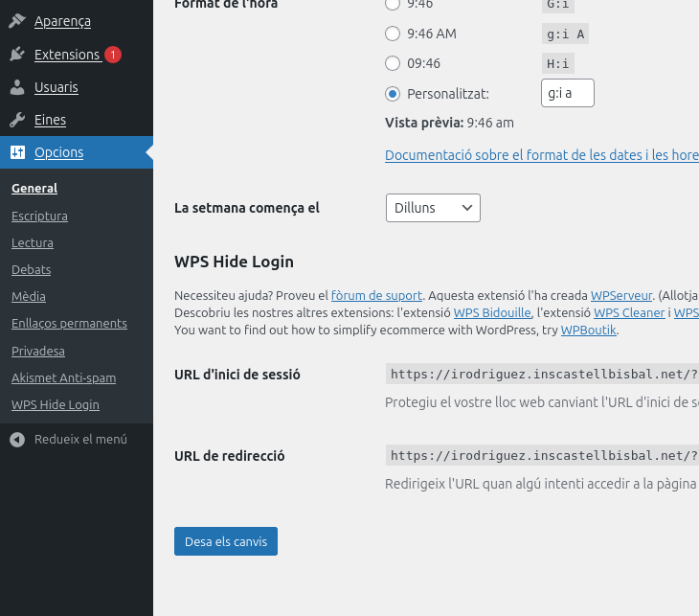Click the Usuaris person icon
The image size is (699, 616).
pyautogui.click(x=17, y=87)
